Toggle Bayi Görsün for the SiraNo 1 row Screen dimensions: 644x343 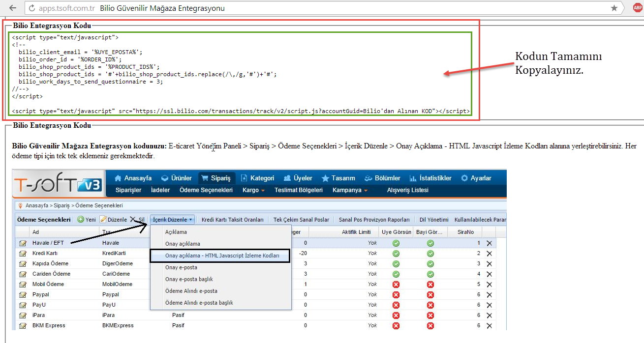coord(430,243)
